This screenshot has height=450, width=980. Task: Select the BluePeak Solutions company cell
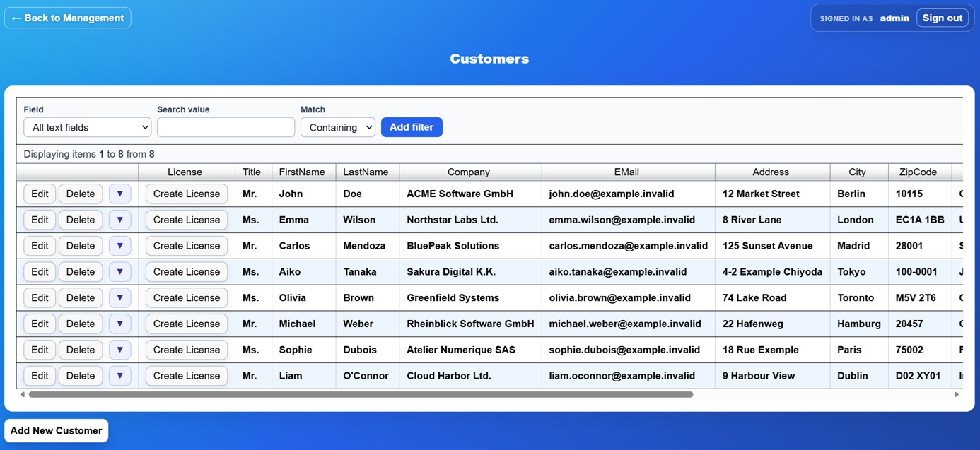tap(470, 246)
